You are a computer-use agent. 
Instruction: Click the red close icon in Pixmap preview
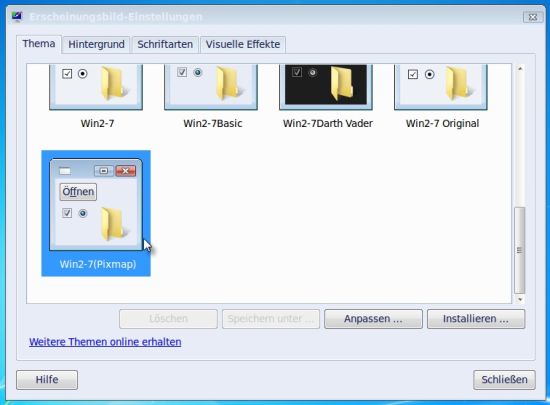tap(126, 171)
